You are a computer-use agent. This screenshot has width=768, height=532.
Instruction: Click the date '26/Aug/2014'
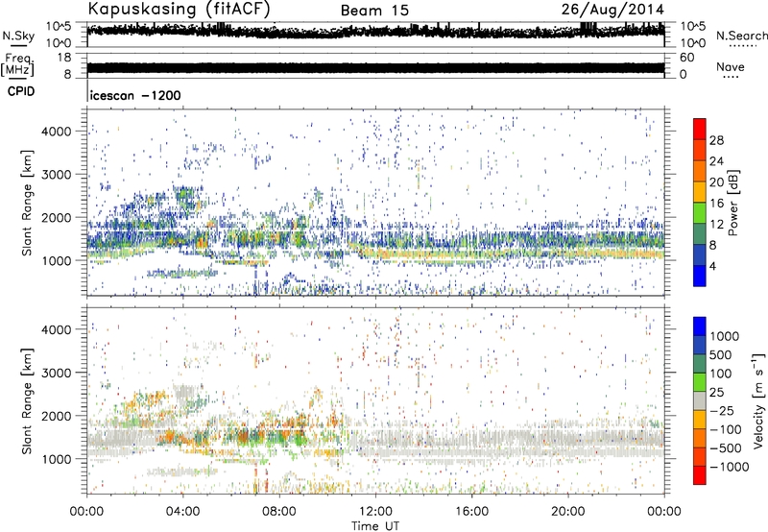(612, 10)
